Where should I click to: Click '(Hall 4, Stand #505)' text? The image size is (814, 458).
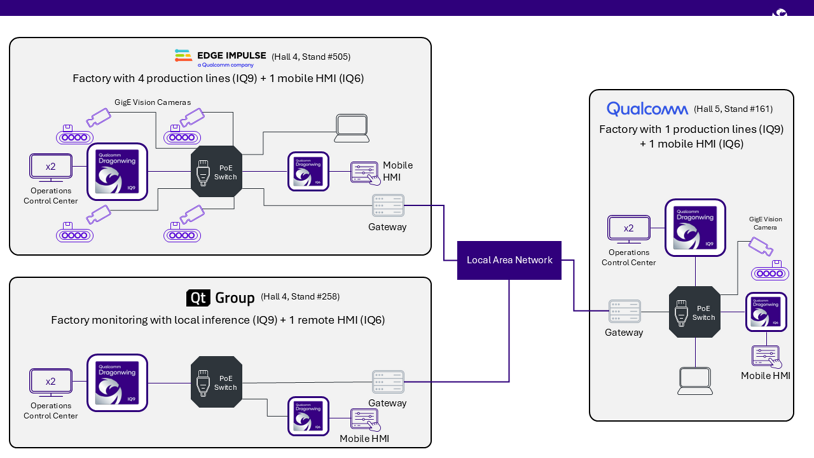point(311,57)
